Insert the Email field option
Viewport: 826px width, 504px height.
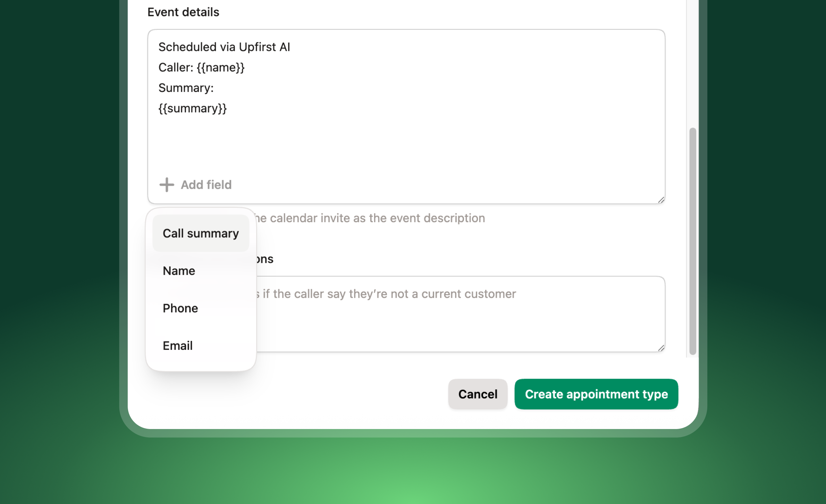pyautogui.click(x=178, y=346)
